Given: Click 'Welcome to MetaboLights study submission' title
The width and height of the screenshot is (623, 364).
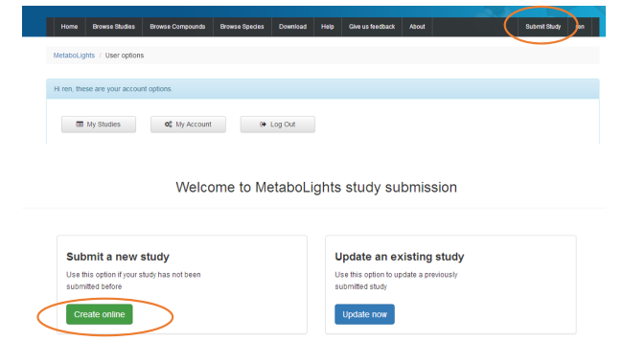Looking at the screenshot, I should tap(316, 188).
